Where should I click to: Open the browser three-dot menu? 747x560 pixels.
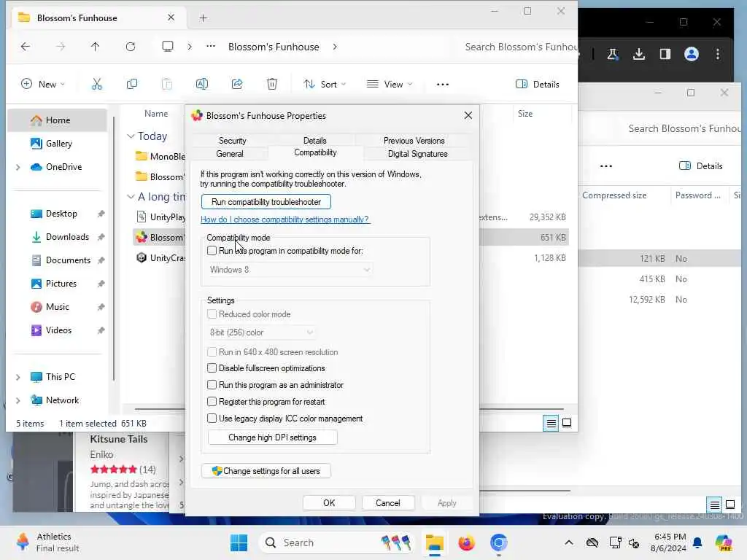click(718, 54)
